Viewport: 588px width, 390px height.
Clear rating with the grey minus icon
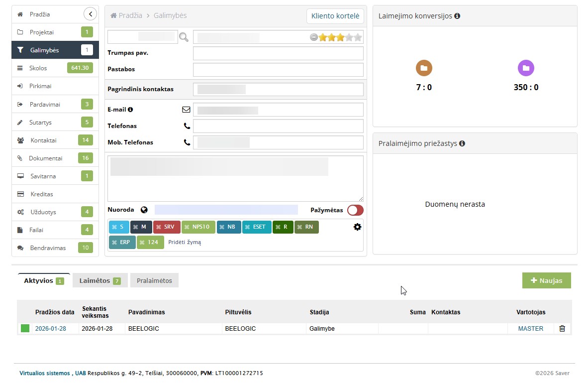coord(313,37)
